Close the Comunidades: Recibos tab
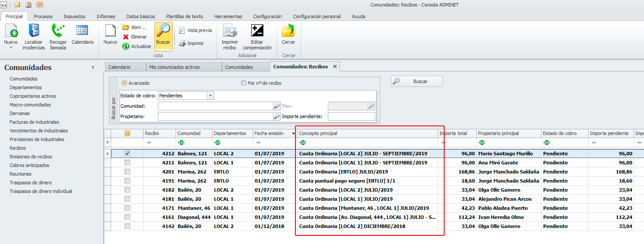This screenshot has height=244, width=644. tap(334, 67)
